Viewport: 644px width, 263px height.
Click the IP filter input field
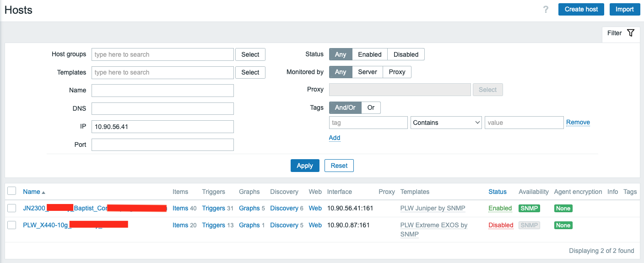point(162,127)
